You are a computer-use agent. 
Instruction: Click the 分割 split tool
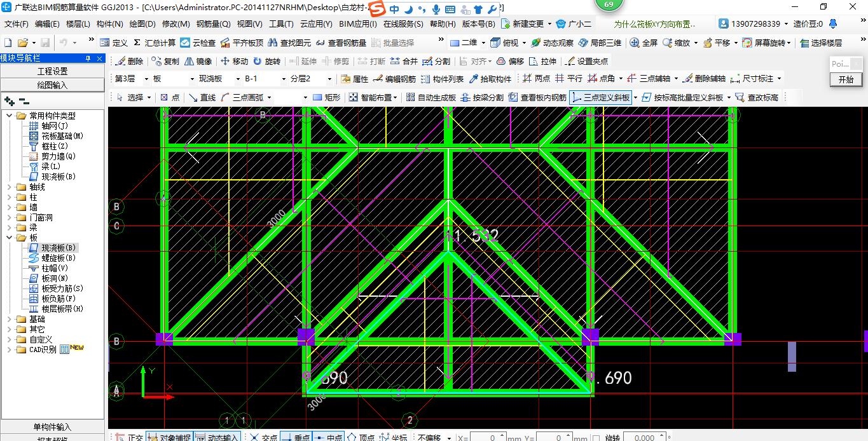click(436, 61)
